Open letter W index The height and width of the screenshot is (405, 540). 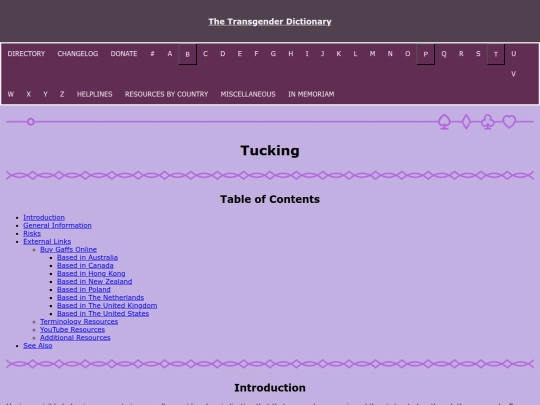click(x=11, y=94)
